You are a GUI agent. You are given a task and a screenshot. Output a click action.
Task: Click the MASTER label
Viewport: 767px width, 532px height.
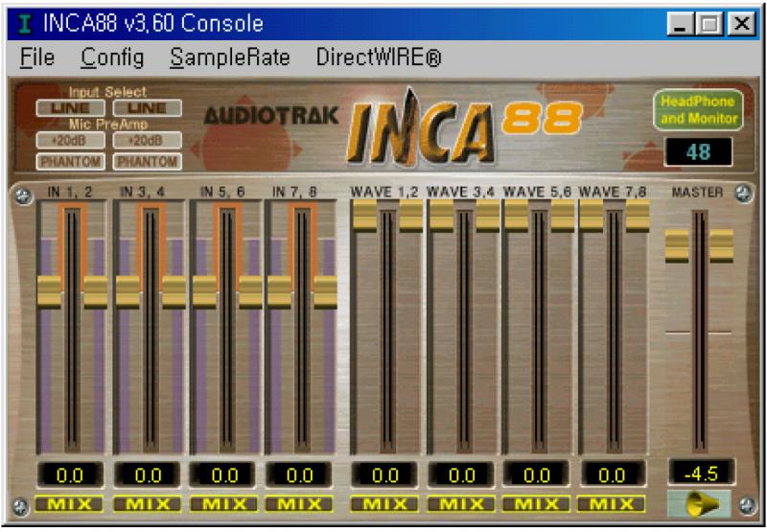(697, 192)
